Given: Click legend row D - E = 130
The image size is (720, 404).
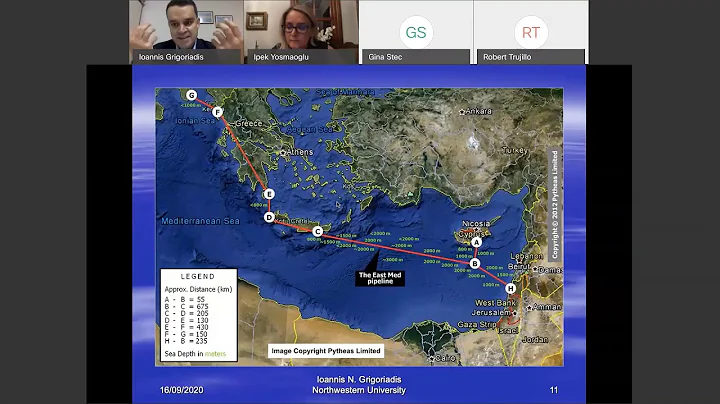Looking at the screenshot, I should tap(186, 320).
